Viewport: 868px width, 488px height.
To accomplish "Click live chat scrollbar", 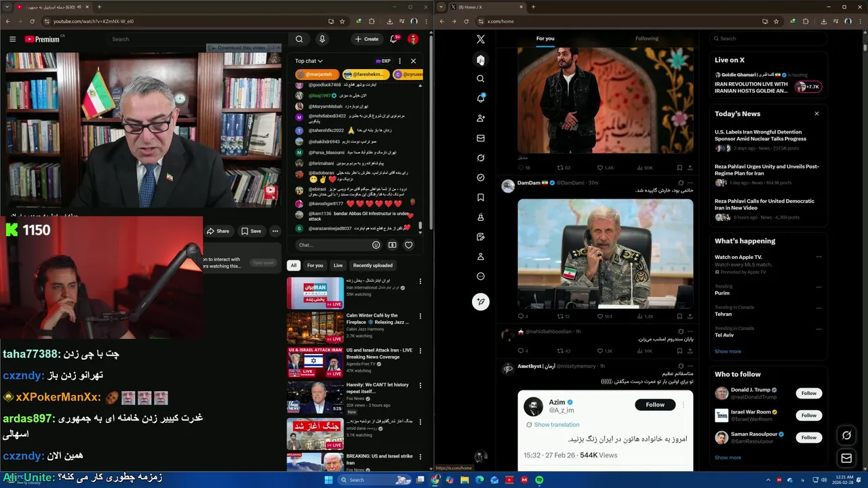I will 420,226.
